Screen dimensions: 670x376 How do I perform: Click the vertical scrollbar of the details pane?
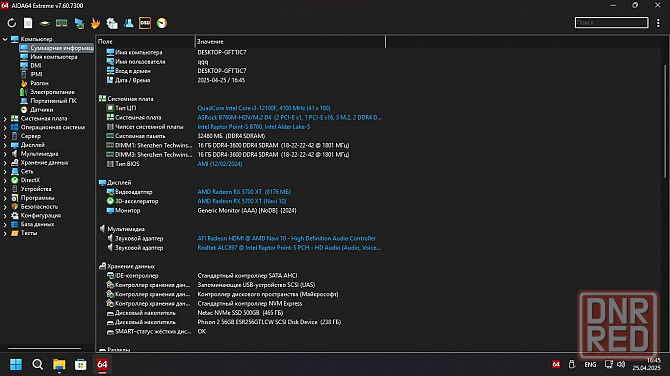pos(665,121)
